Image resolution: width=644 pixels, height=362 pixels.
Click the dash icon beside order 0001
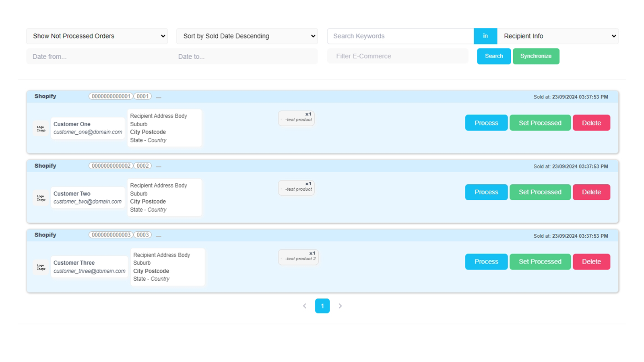coord(159,97)
